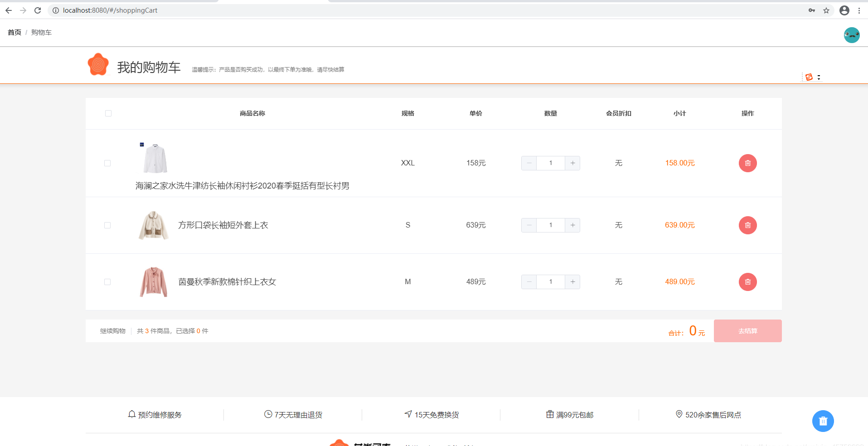868x446 pixels.
Task: Click the 预约维修服务 footer text
Action: [x=160, y=415]
